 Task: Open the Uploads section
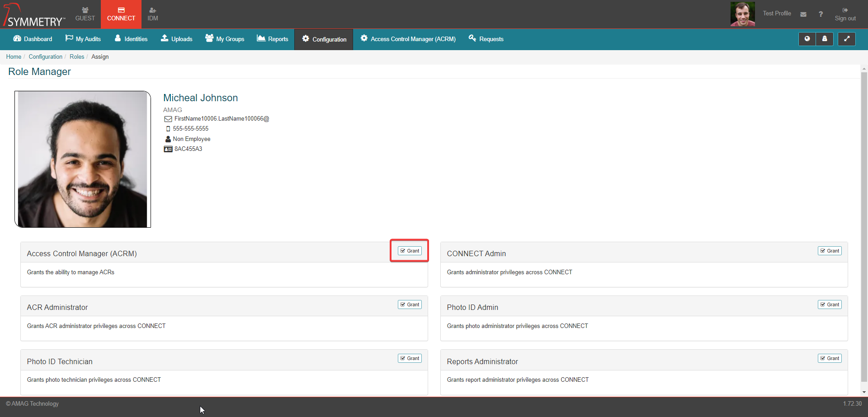tap(177, 39)
